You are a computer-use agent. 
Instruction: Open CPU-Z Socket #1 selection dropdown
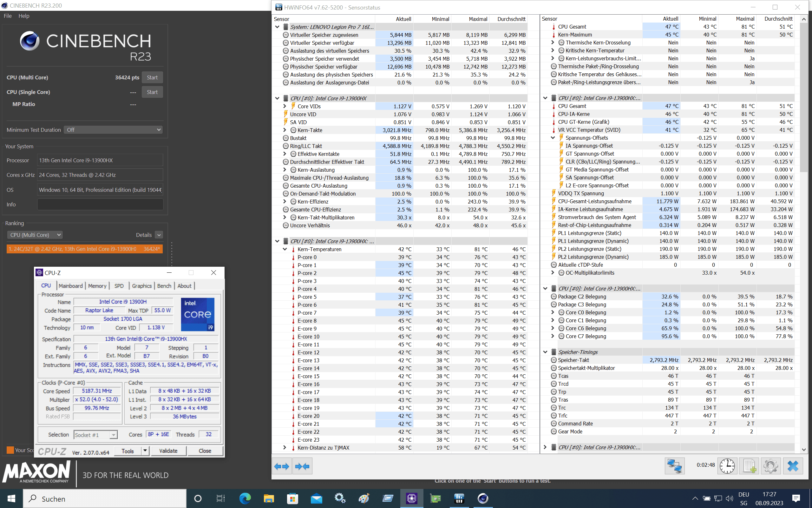click(x=95, y=435)
